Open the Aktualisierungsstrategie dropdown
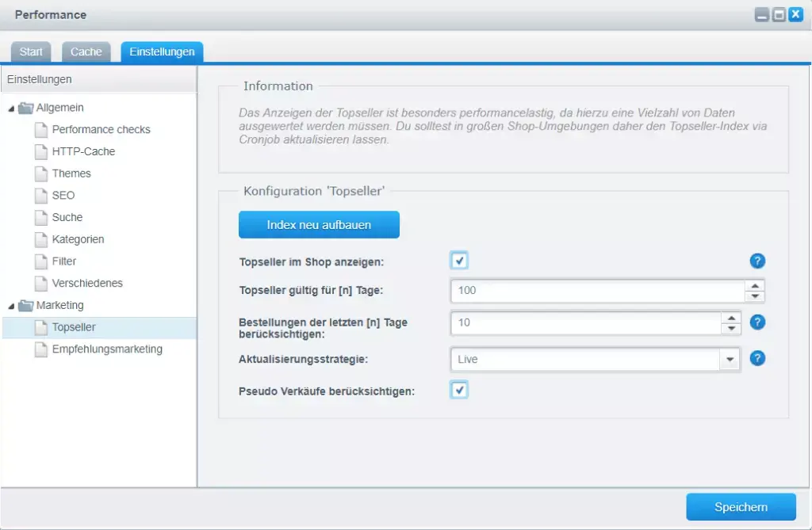 [x=730, y=360]
